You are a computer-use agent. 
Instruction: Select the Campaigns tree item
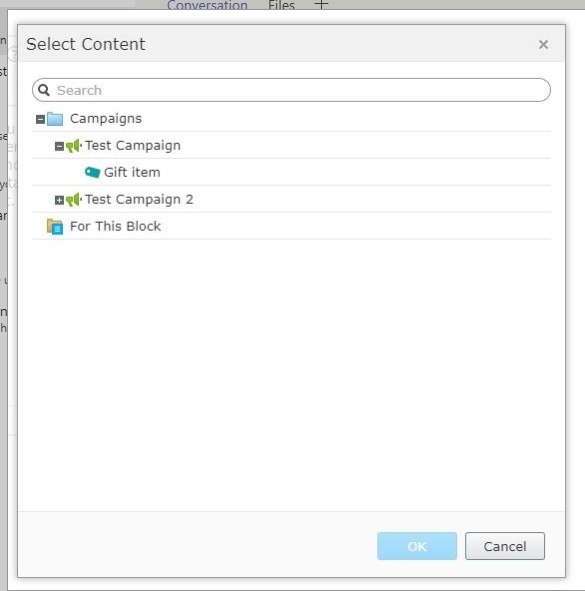[x=106, y=119]
